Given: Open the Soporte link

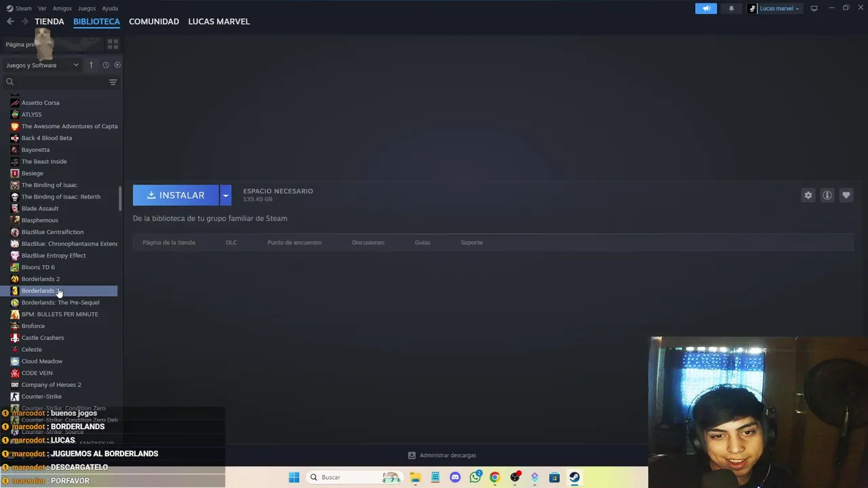Looking at the screenshot, I should (472, 243).
